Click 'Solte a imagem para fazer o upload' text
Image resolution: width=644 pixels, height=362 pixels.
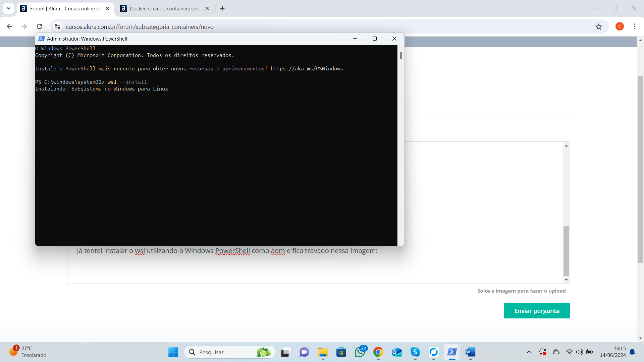(x=521, y=291)
